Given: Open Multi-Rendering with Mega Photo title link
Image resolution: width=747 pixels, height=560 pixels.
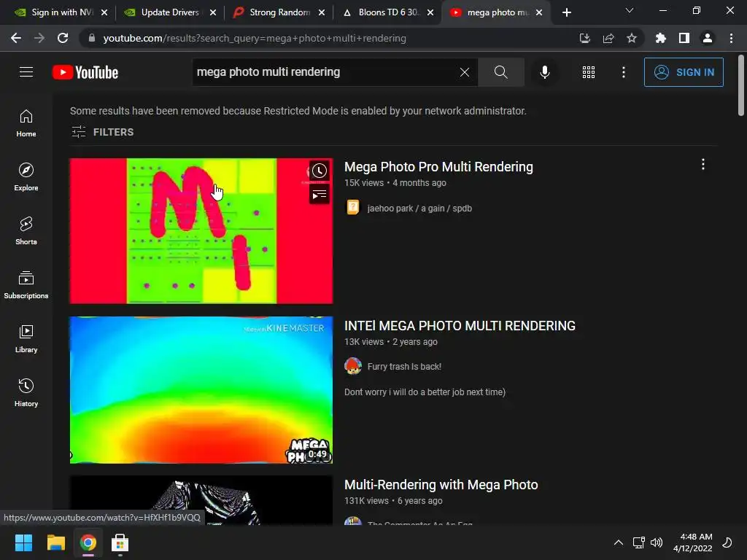Looking at the screenshot, I should click(x=441, y=485).
